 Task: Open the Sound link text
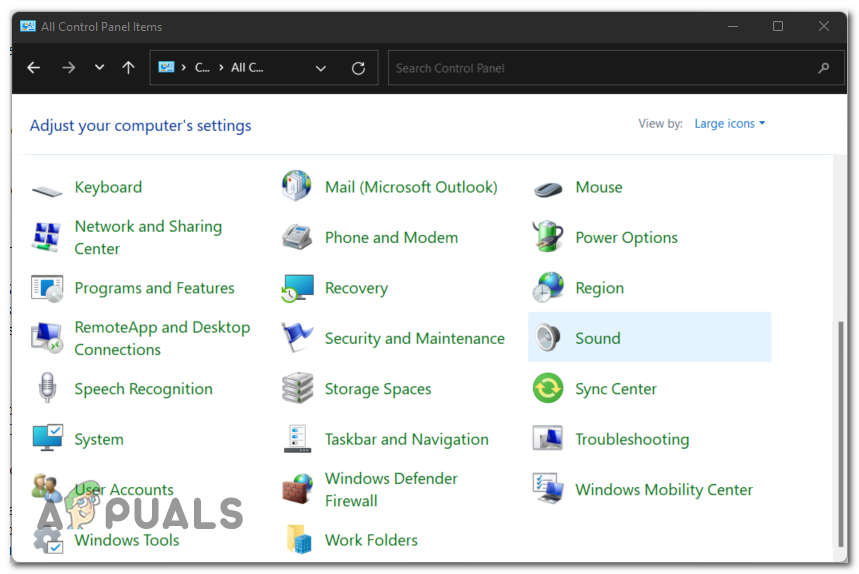598,338
